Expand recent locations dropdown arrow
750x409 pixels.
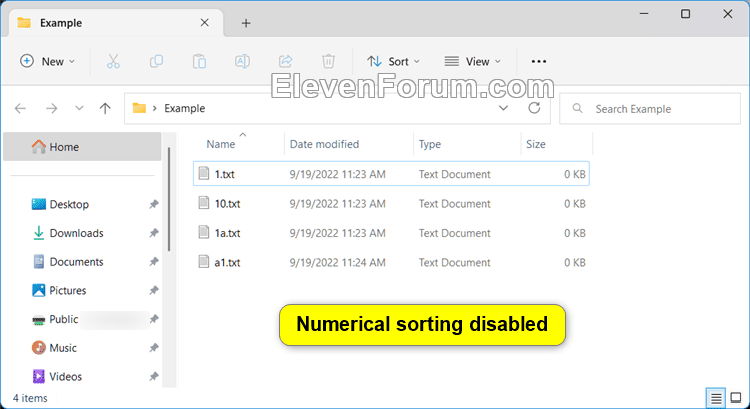point(79,109)
